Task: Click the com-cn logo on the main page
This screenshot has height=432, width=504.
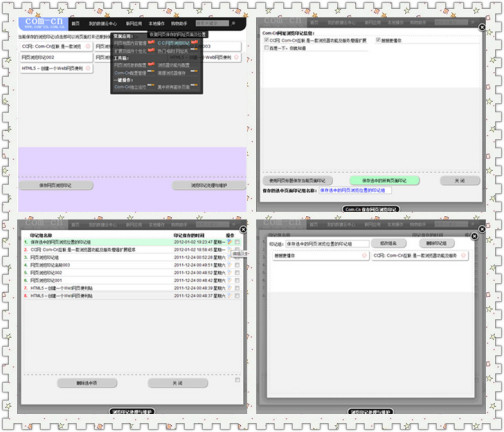Action: pyautogui.click(x=43, y=23)
